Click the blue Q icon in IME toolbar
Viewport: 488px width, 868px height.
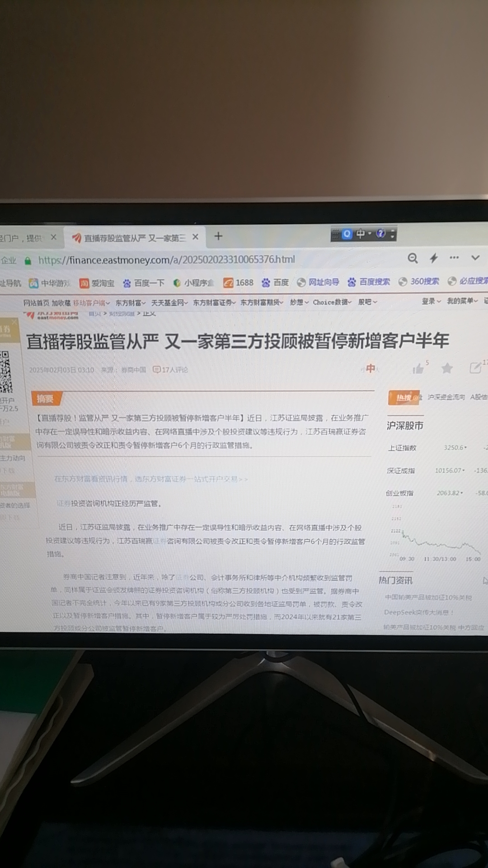[x=347, y=234]
